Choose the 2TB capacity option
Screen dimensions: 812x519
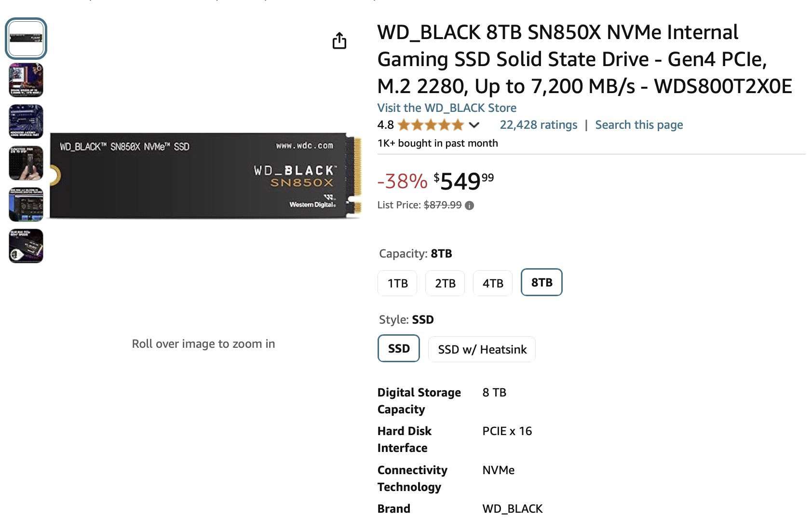tap(445, 283)
